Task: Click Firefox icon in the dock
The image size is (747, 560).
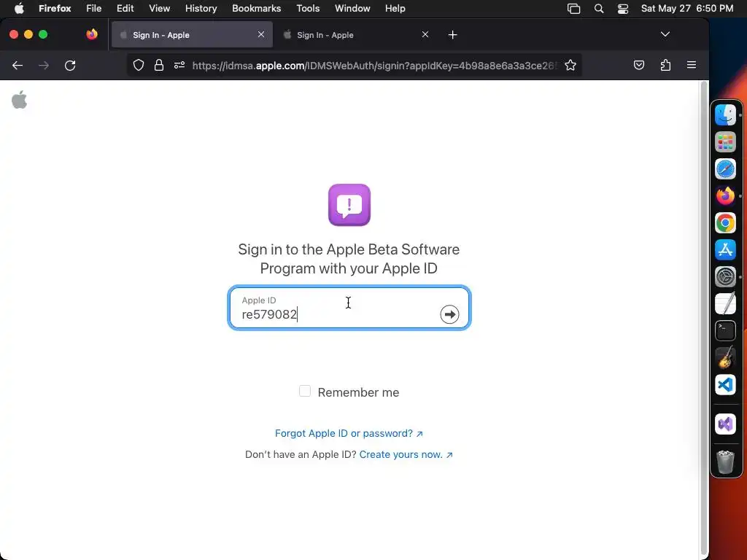Action: click(725, 195)
